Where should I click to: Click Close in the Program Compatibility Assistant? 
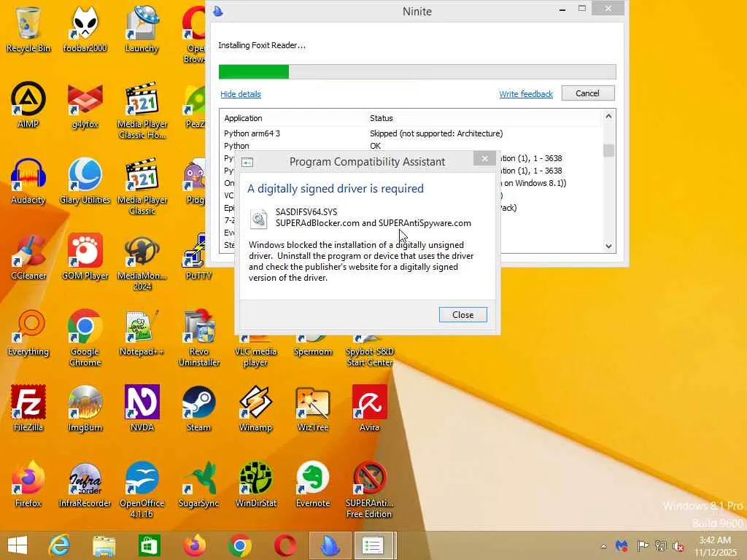[462, 315]
